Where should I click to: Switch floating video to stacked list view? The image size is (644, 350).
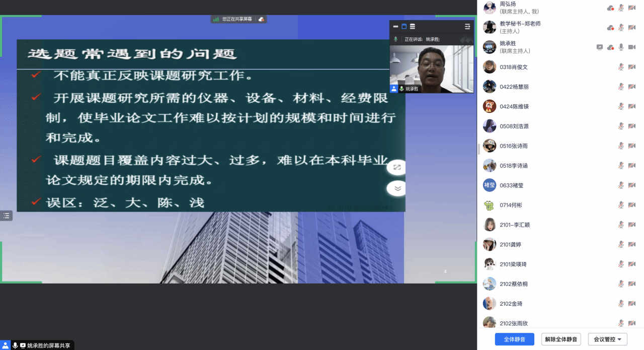point(413,26)
